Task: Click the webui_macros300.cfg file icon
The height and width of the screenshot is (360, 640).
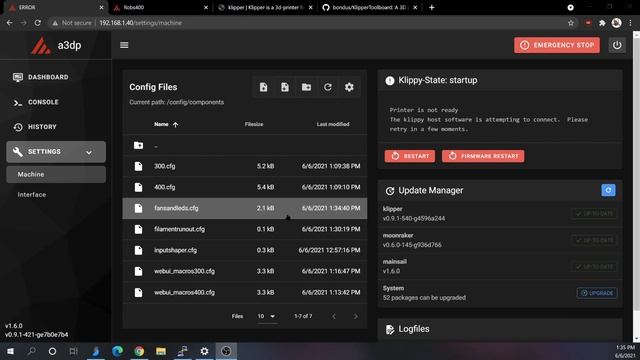Action: point(138,271)
